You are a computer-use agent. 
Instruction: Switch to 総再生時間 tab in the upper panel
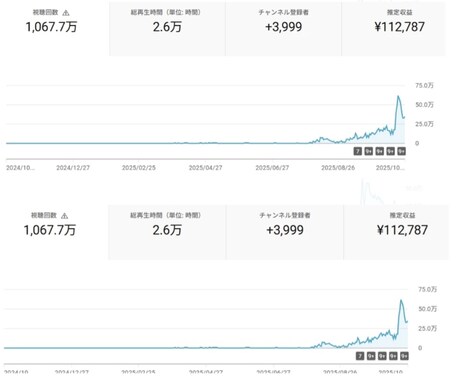pyautogui.click(x=167, y=28)
